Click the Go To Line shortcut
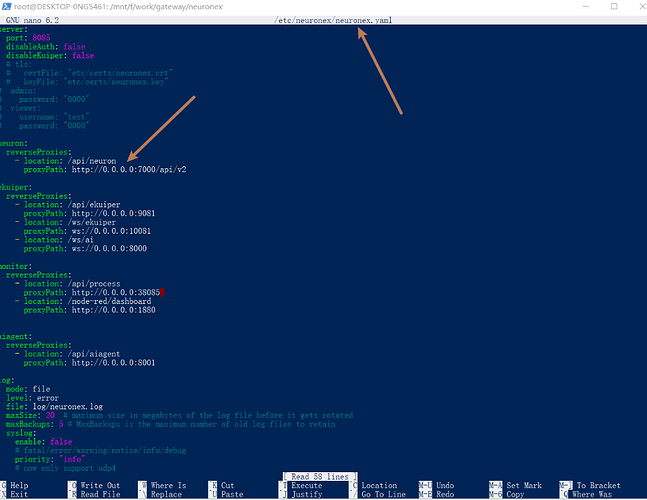The height and width of the screenshot is (500, 647). (x=383, y=494)
